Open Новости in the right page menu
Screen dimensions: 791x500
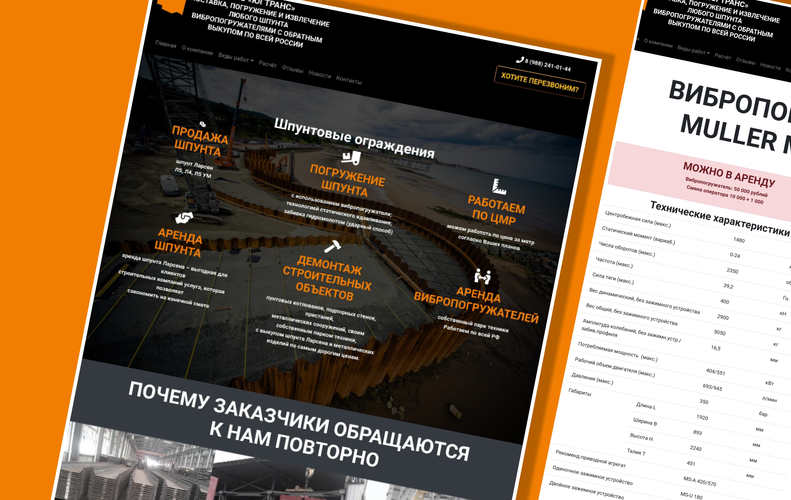tap(770, 67)
